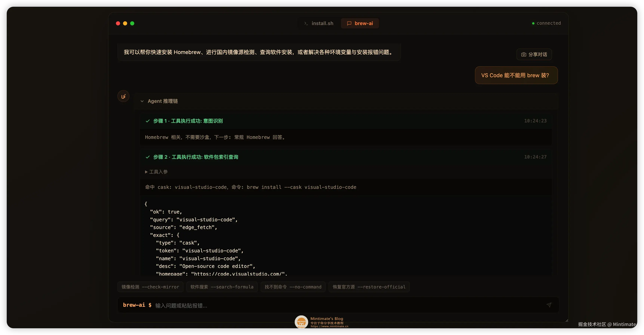Choose the 软件搜索 --search-formula quick command
This screenshot has width=644, height=335.
pos(222,287)
